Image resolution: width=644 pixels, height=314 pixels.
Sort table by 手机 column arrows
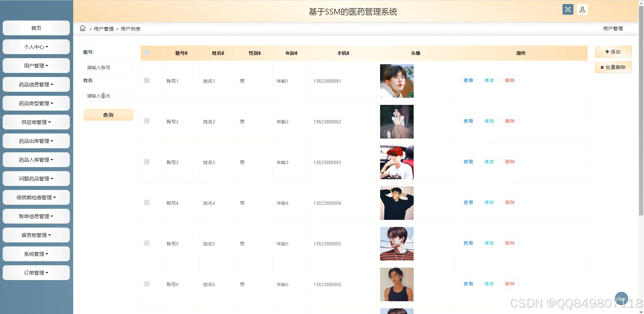[x=348, y=53]
